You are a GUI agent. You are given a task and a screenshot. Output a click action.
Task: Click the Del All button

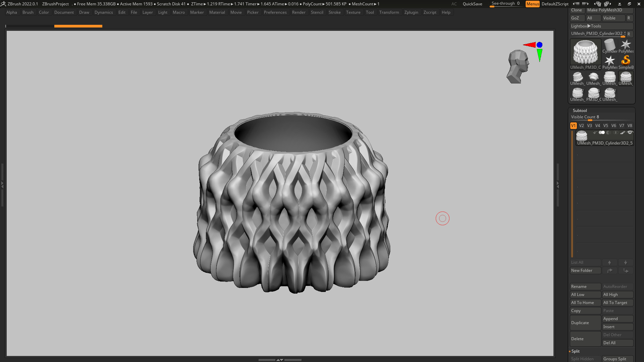point(618,343)
